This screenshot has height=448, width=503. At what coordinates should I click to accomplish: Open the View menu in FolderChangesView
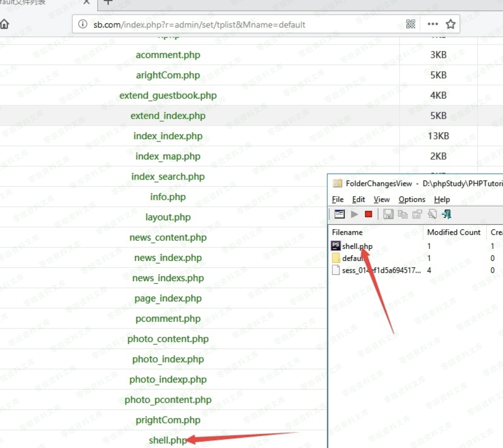381,200
